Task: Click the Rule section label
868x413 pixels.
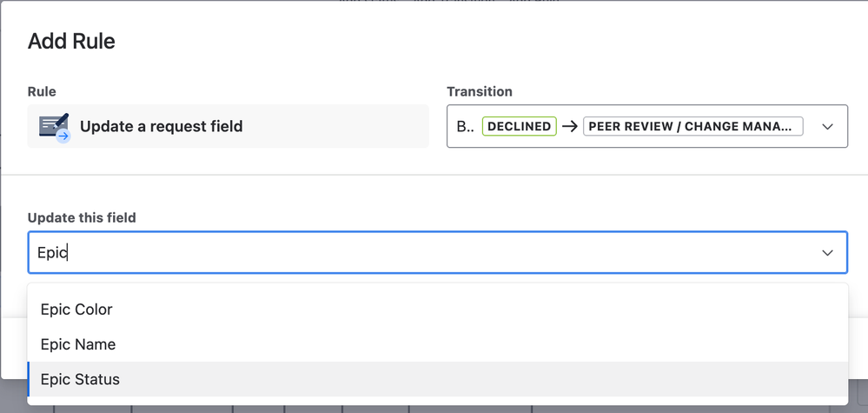Action: 42,91
